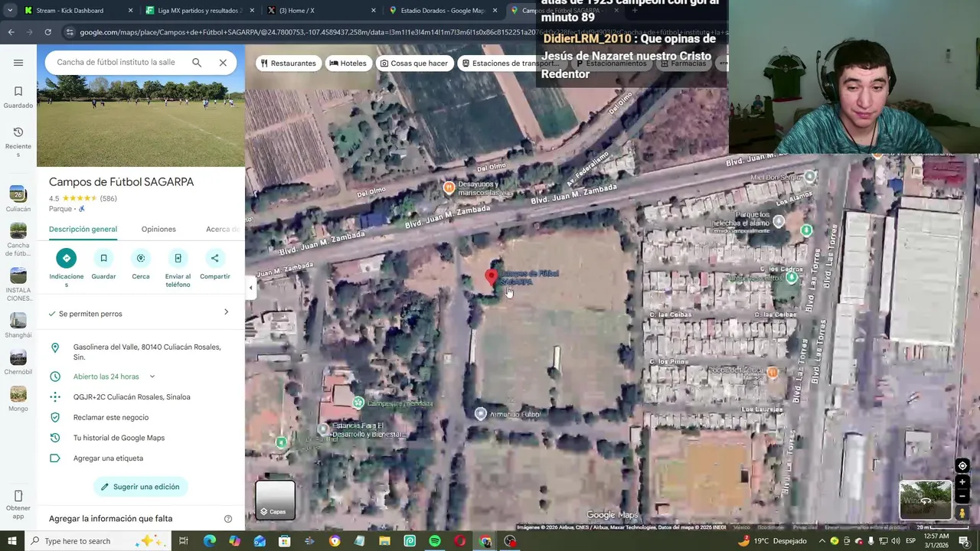Open the weather widget 19°C Despejado
This screenshot has height=551, width=980.
tap(772, 541)
